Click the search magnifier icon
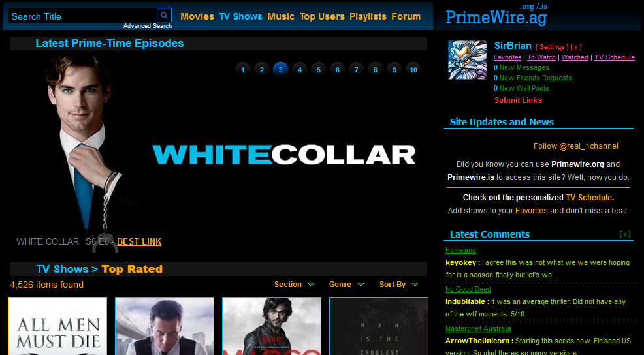644x355 pixels. coord(164,15)
